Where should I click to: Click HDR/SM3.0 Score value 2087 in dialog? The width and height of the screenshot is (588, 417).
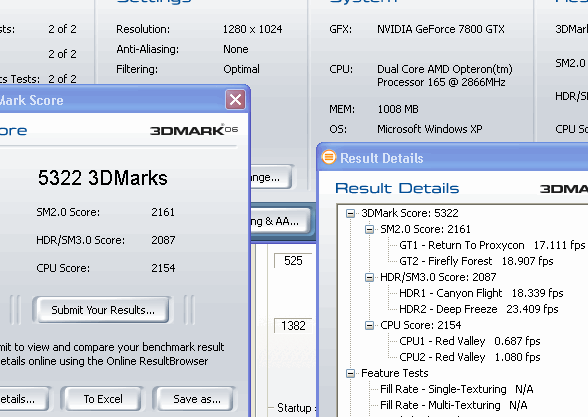(x=163, y=240)
